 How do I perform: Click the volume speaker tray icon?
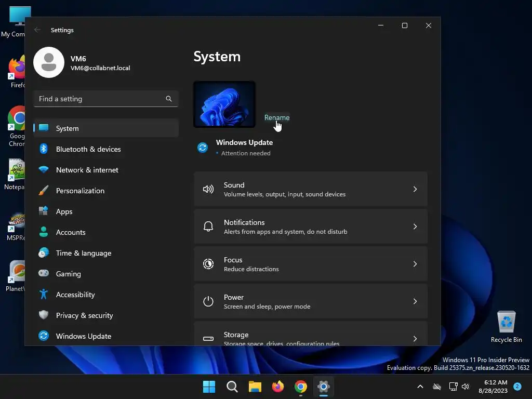pos(465,387)
